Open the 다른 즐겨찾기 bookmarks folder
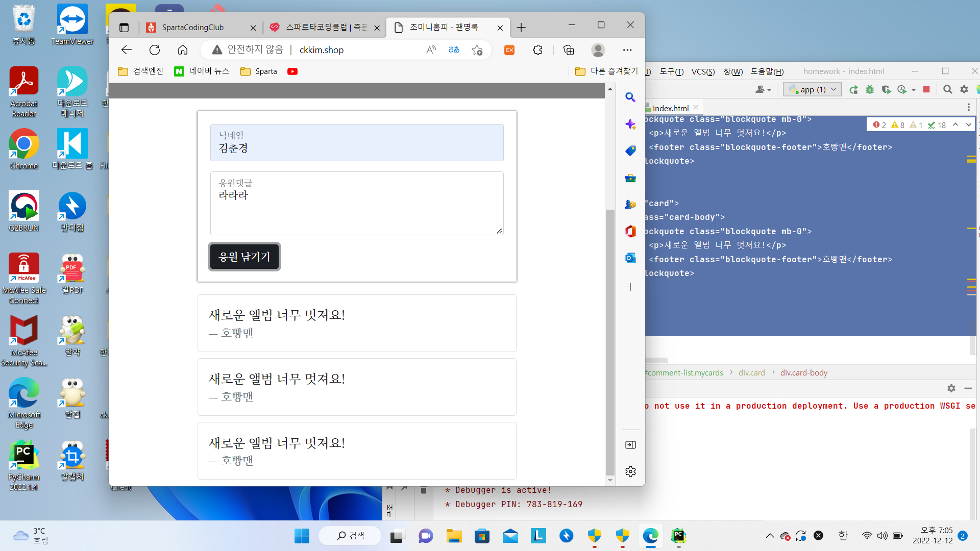 [x=606, y=71]
